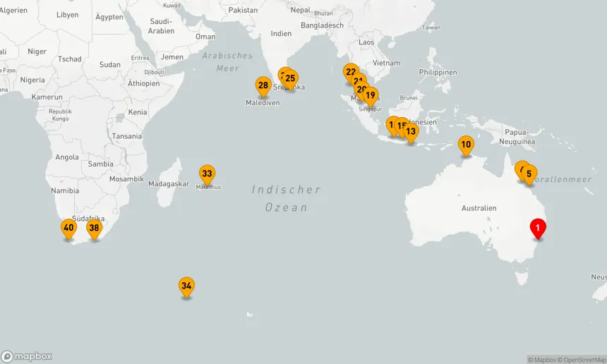Screen dimensions: 607x364
Task: Click the 'Bangladesch' country label
Action: (322, 25)
